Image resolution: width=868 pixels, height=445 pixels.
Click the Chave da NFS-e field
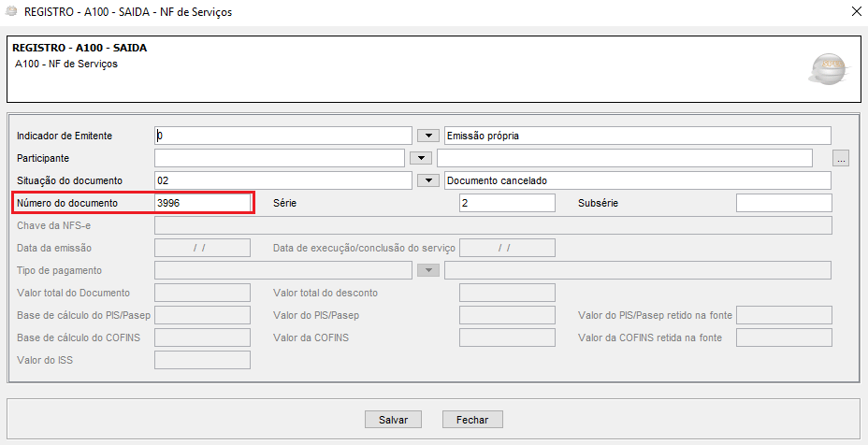[x=493, y=225]
